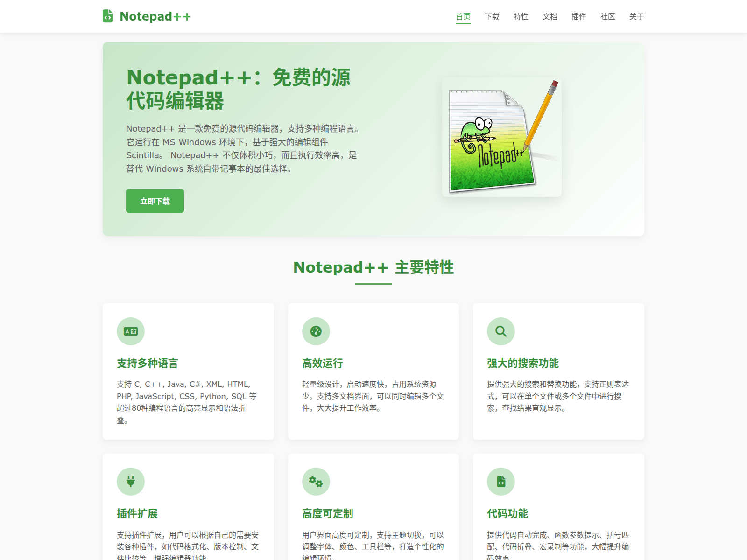
Task: Click the 高效运行 card title
Action: 323,363
